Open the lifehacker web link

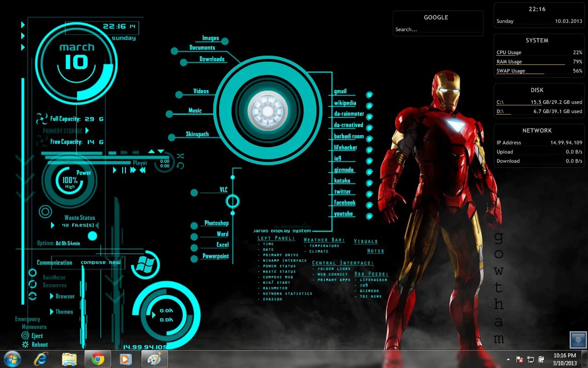(x=345, y=148)
